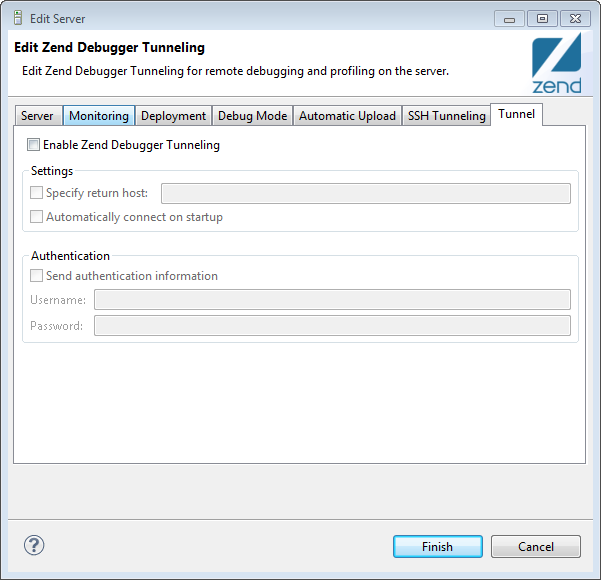Check Automatically connect on startup
The width and height of the screenshot is (601, 580).
click(x=36, y=217)
